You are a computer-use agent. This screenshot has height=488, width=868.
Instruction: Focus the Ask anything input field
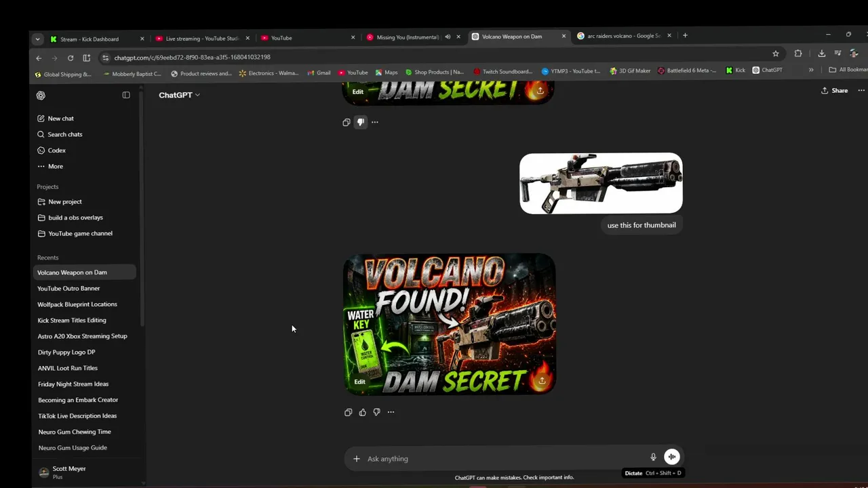coord(505,459)
